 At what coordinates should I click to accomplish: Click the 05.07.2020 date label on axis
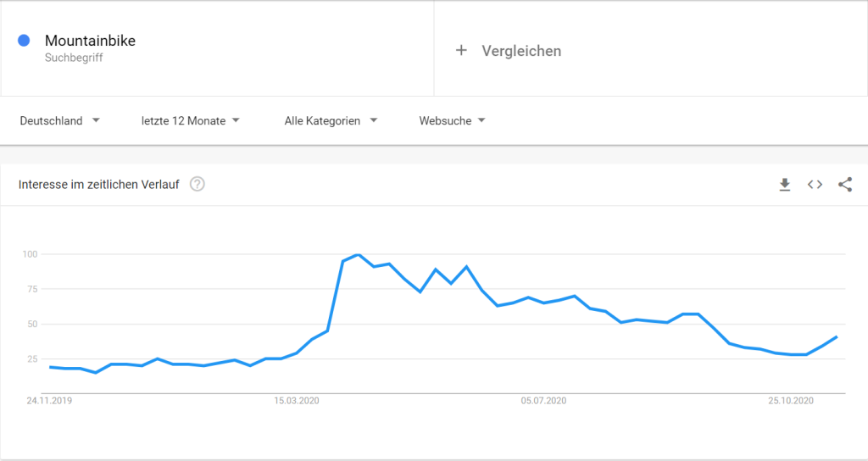tap(543, 401)
